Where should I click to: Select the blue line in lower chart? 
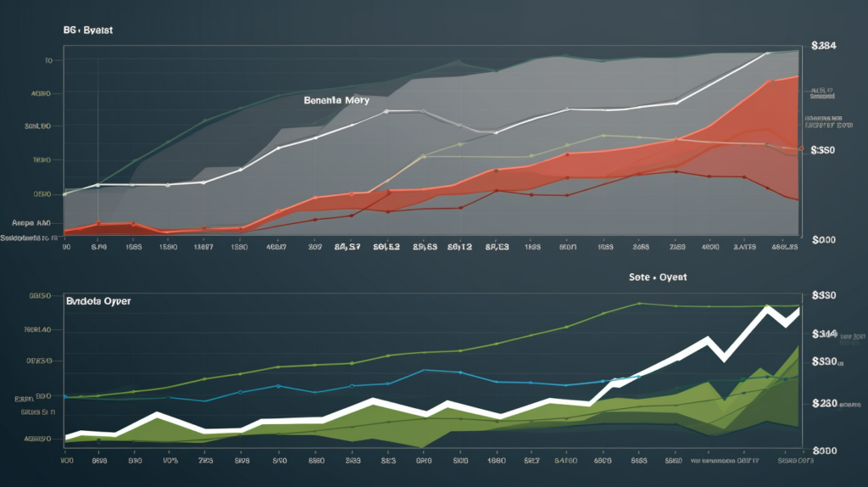pos(424,371)
